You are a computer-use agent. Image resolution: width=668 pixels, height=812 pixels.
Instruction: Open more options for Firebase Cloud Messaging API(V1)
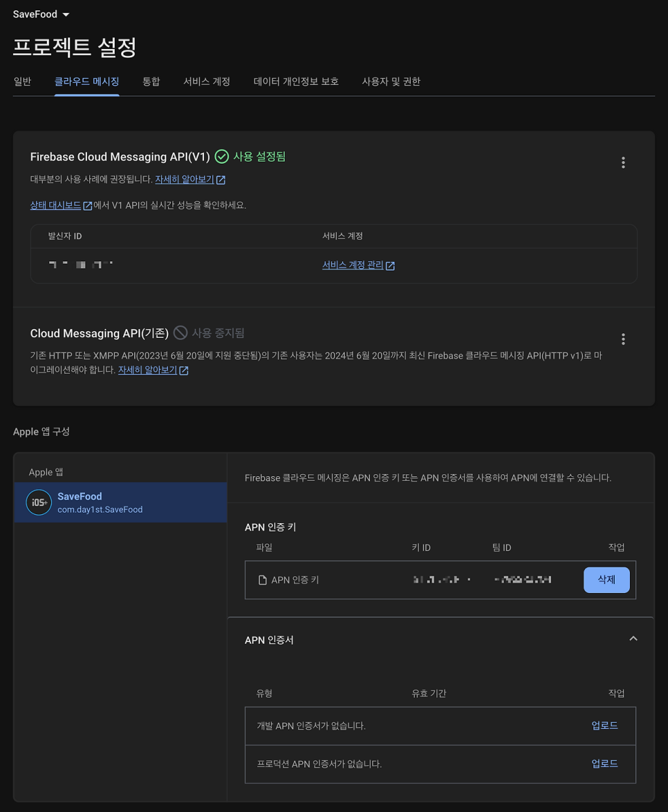click(623, 162)
